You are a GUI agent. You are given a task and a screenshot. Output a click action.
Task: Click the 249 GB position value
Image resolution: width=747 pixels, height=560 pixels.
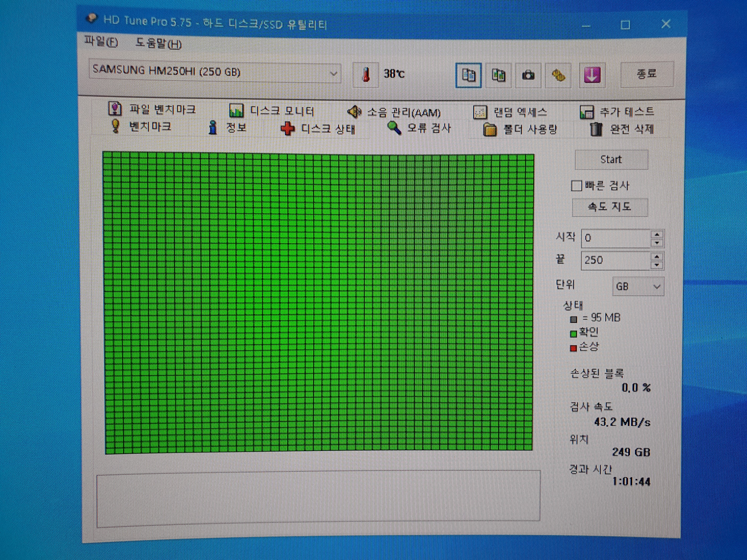(x=631, y=452)
